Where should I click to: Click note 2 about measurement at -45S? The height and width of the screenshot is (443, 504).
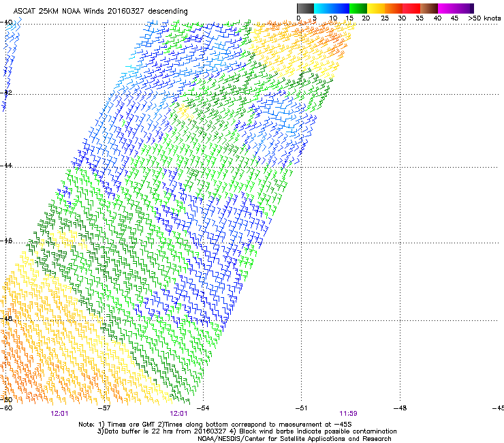(x=254, y=425)
